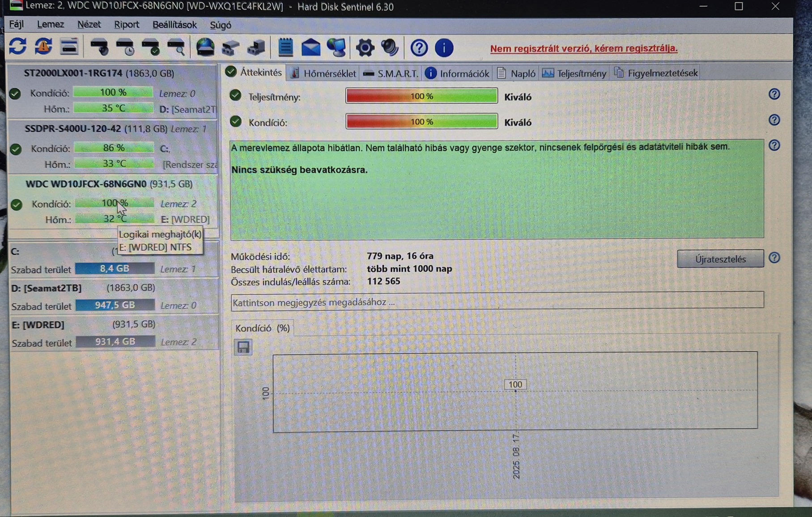Viewport: 812px width, 517px height.
Task: Click the green check icon beside ST2000LX001 Kondíció
Action: 15,93
